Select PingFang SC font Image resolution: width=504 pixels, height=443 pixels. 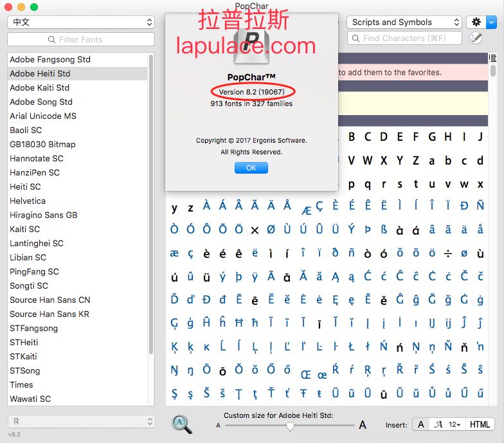click(77, 271)
